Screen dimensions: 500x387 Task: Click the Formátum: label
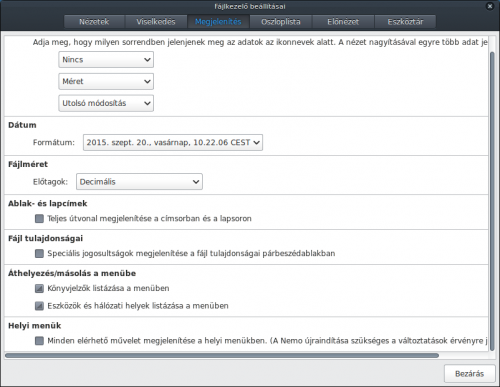click(x=54, y=143)
